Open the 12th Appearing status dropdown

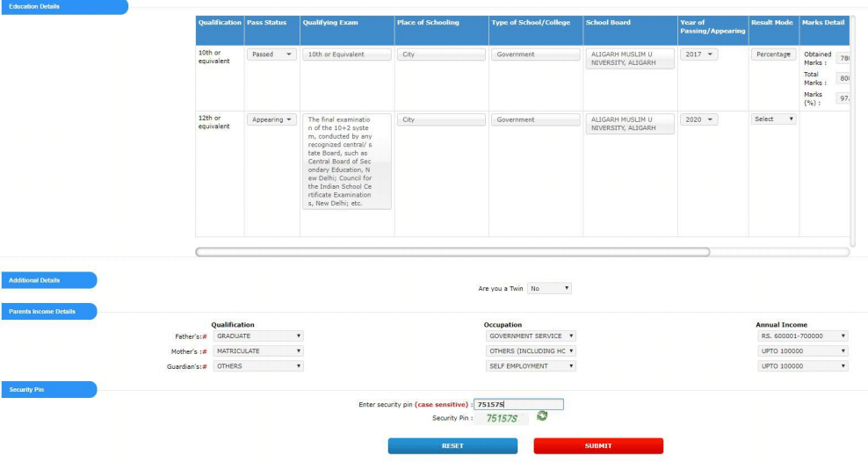pyautogui.click(x=271, y=119)
